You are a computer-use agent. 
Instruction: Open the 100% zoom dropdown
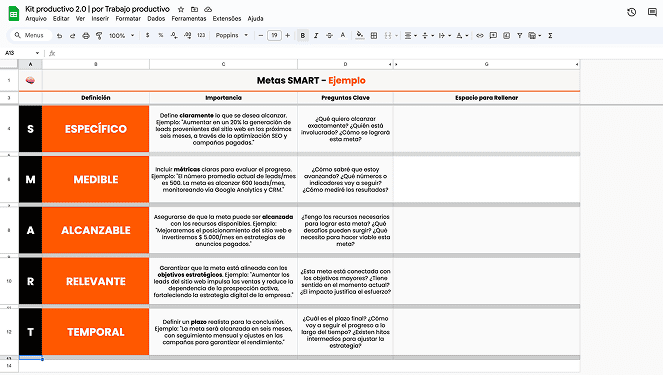click(122, 36)
